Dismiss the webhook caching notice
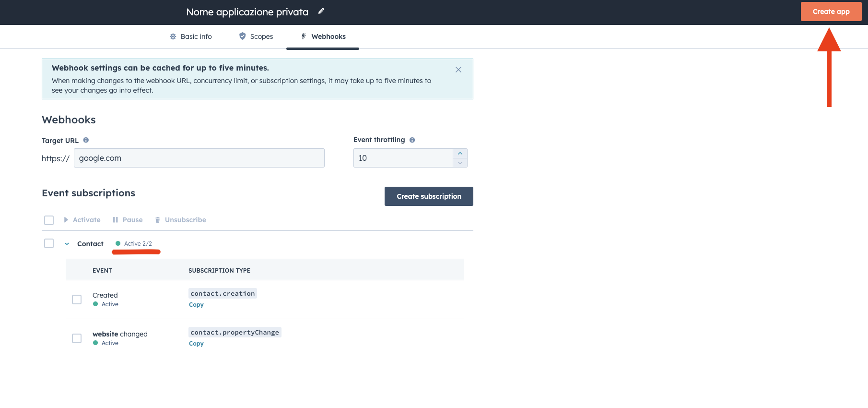This screenshot has width=868, height=408. pos(458,70)
